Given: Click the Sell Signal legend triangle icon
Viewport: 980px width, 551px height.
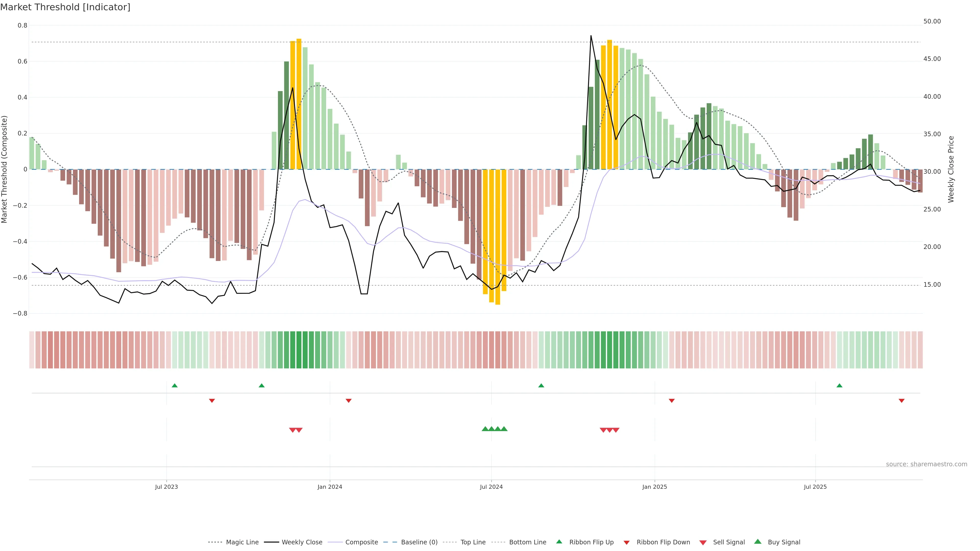Looking at the screenshot, I should point(703,543).
